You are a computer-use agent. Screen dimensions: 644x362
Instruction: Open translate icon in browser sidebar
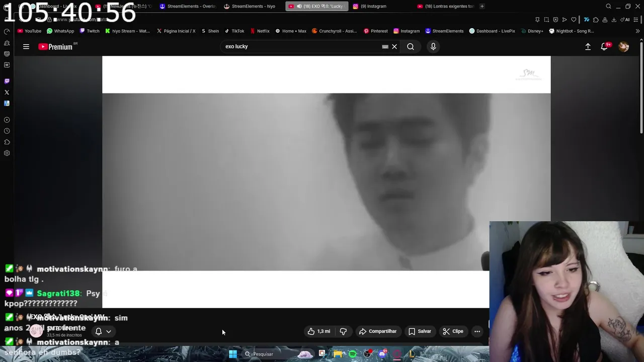(7, 103)
